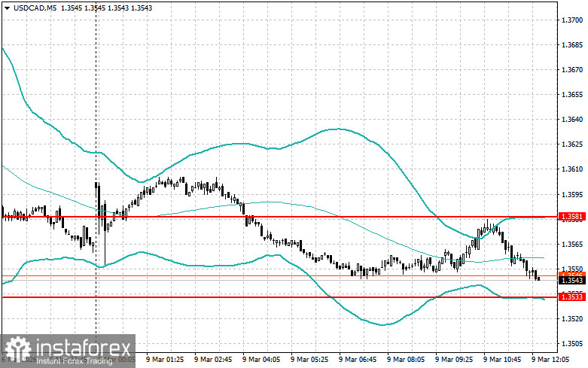Click the 1.3625 price axis label
Viewport: 588px width, 368px height.
click(x=572, y=144)
